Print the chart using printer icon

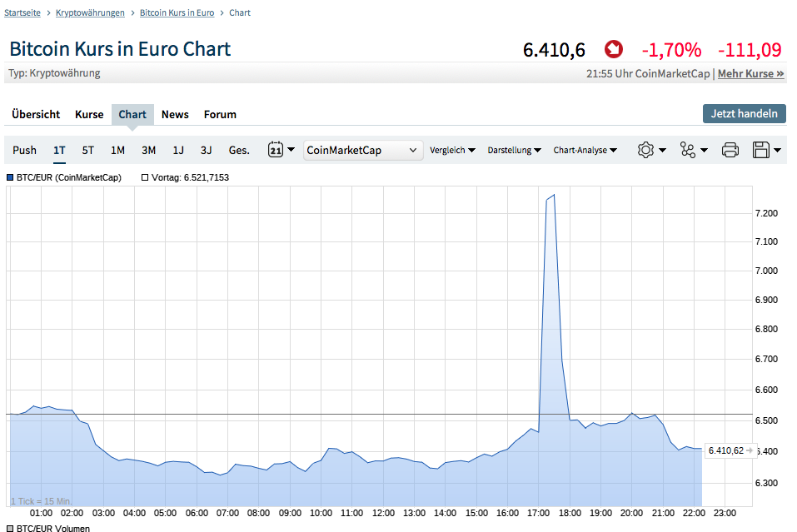(730, 150)
